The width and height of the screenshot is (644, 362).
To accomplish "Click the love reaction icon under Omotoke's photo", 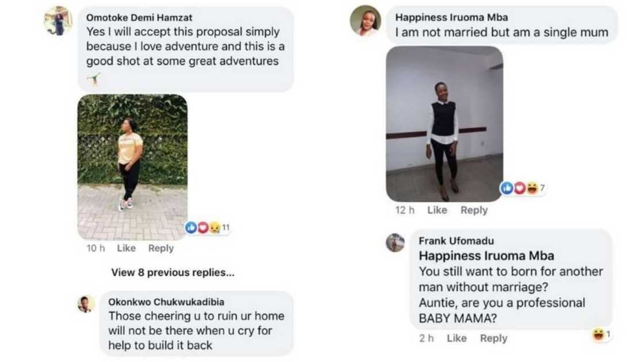I will click(202, 226).
